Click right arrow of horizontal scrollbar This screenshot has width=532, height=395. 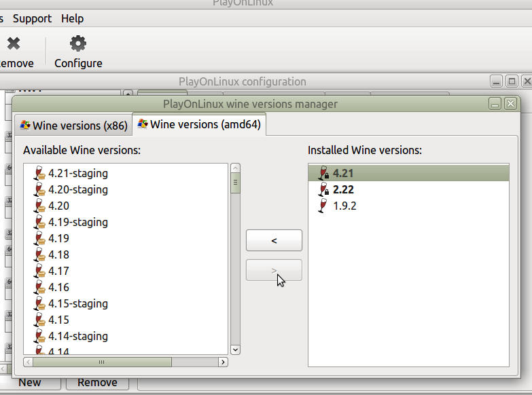point(223,362)
